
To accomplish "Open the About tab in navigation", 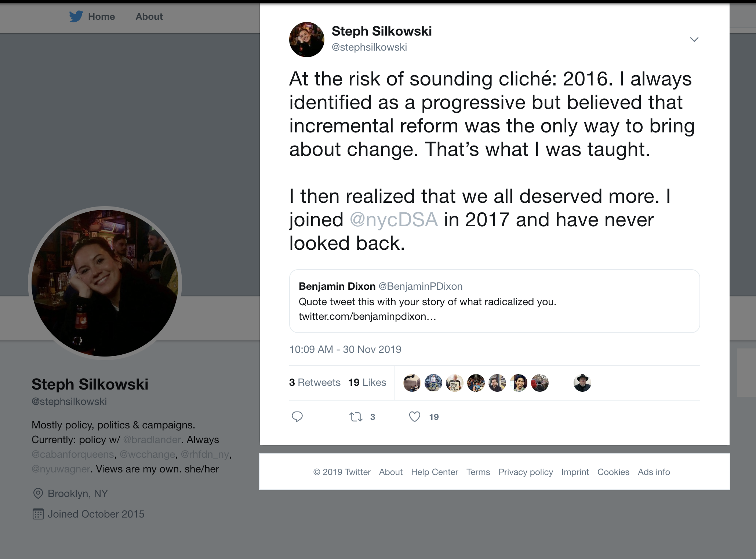I will coord(149,17).
